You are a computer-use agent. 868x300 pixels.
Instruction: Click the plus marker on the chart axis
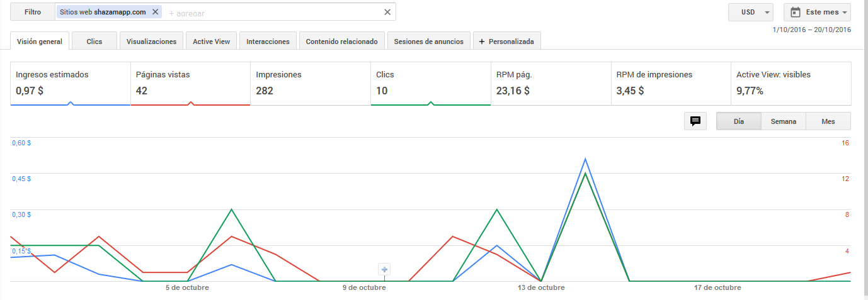point(385,270)
